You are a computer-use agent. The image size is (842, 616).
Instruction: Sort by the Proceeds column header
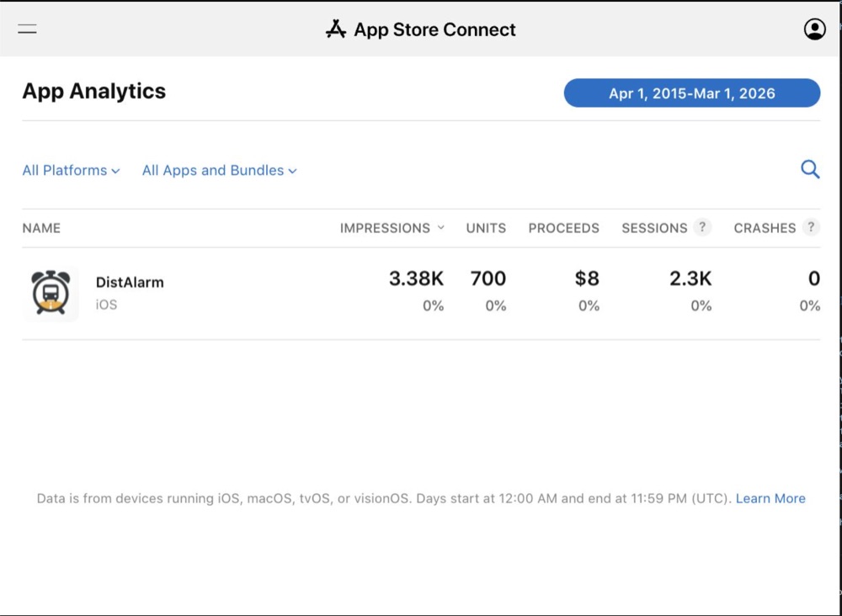pyautogui.click(x=564, y=228)
